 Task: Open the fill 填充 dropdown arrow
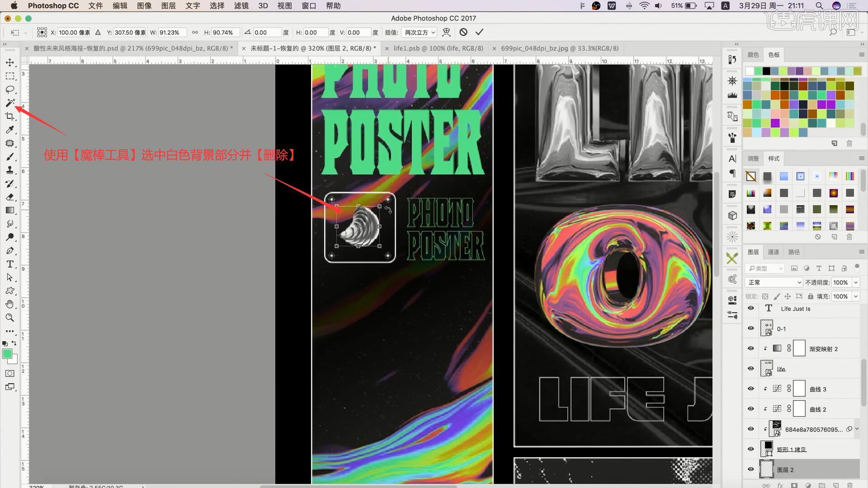(856, 296)
